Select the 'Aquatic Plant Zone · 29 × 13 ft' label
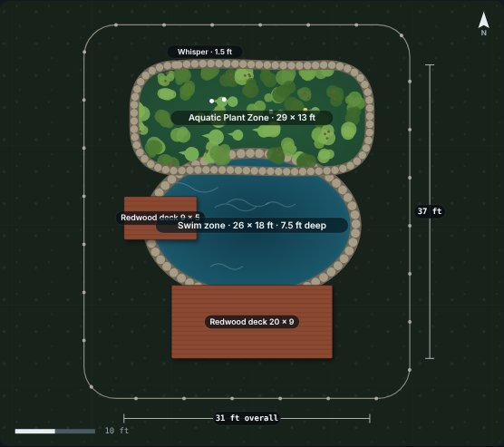Image resolution: width=504 pixels, height=447 pixels. pos(252,118)
